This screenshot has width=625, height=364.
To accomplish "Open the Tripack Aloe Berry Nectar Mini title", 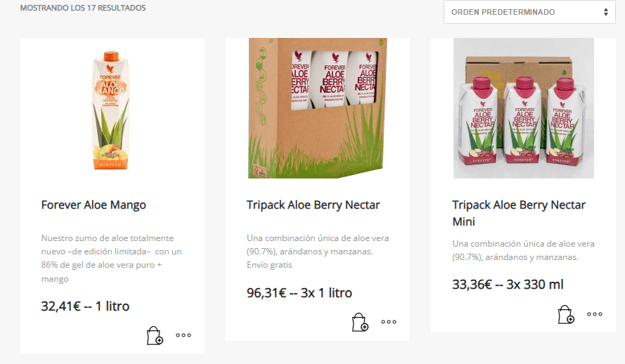I will click(519, 213).
